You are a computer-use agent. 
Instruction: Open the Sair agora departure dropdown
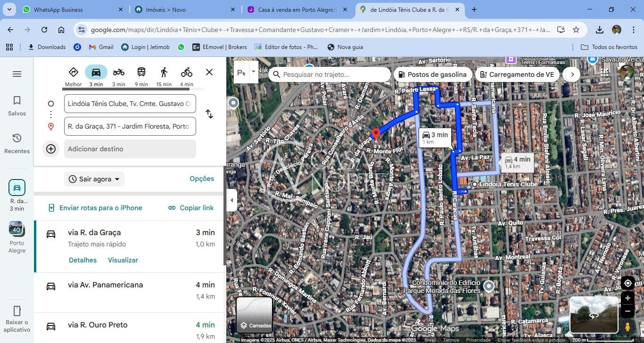(x=94, y=179)
